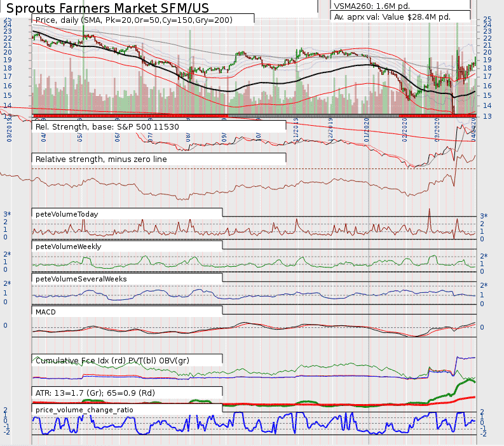This screenshot has height=446, width=504.
Task: Click the Relative strength, minus zero line label
Action: click(x=101, y=159)
